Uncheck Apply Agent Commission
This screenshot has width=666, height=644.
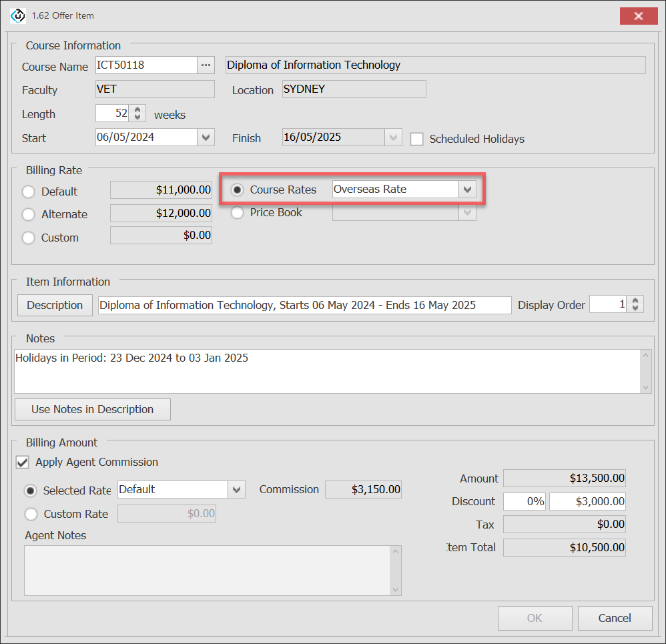(x=23, y=462)
